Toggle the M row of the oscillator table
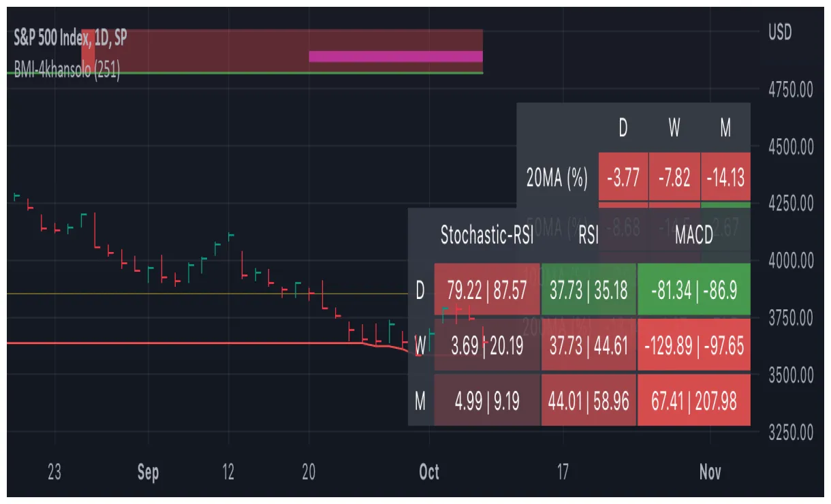 point(420,401)
